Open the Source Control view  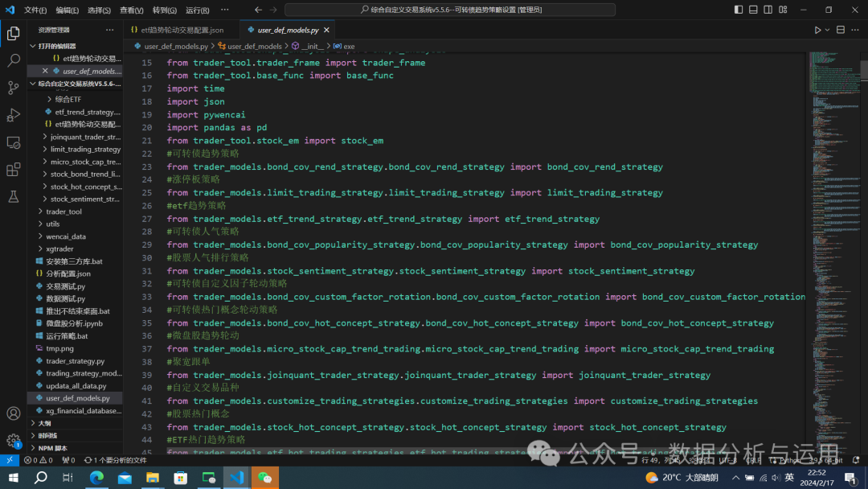[14, 88]
